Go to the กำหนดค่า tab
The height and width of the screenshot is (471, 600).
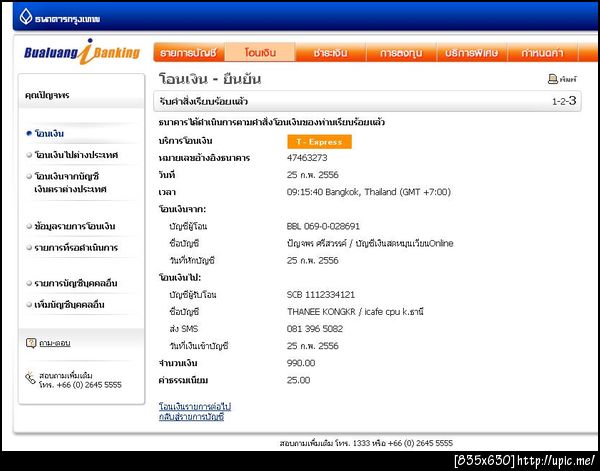(542, 52)
